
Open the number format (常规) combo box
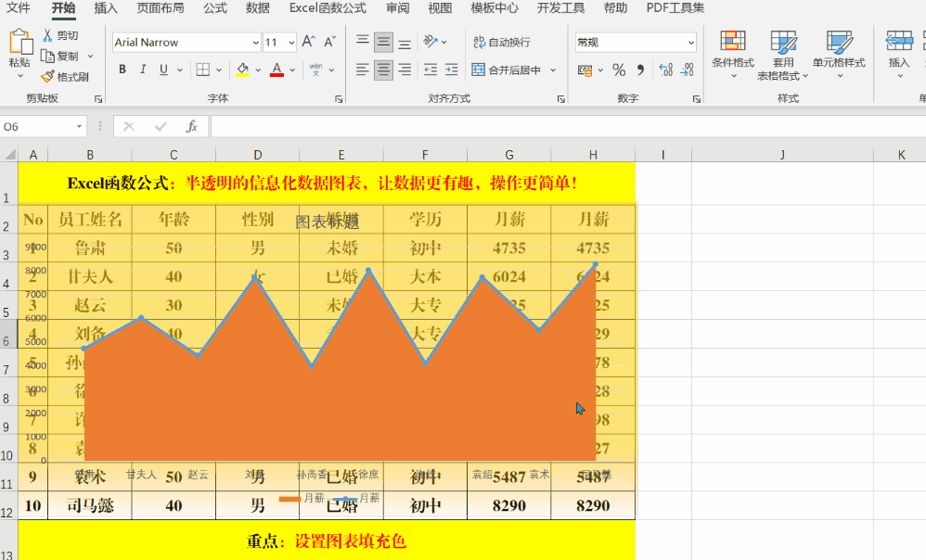point(636,43)
